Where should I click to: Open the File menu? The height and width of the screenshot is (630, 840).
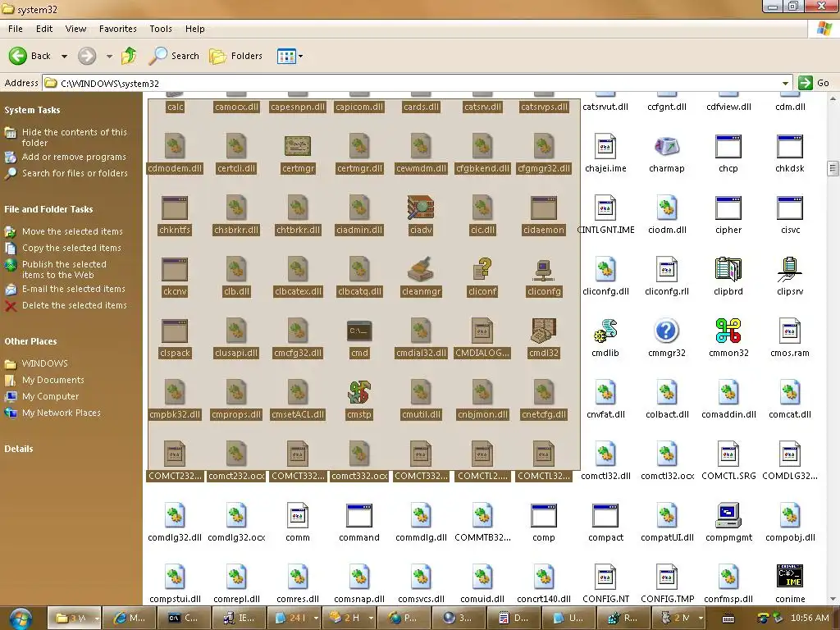pyautogui.click(x=16, y=29)
